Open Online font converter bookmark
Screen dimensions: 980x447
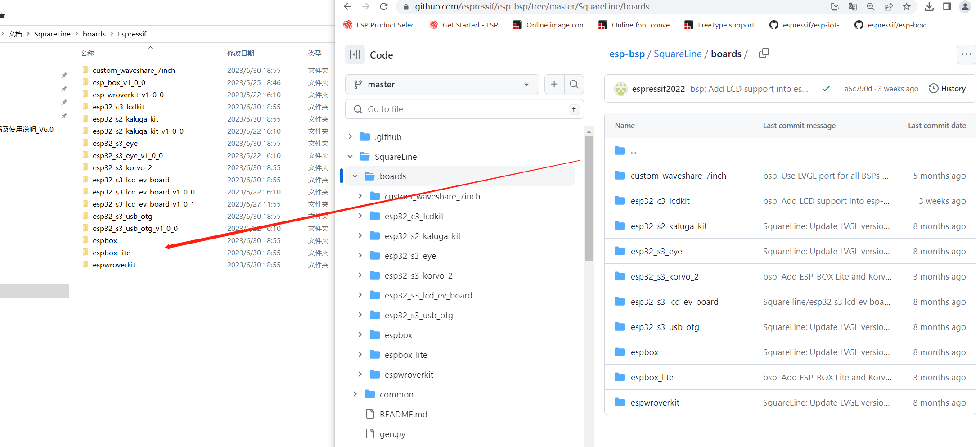pos(637,25)
